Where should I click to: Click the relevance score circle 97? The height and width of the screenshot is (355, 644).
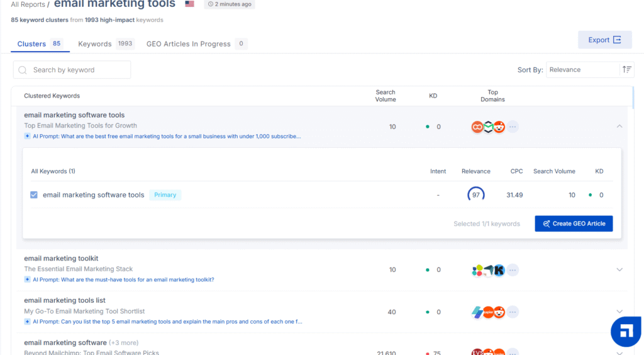pyautogui.click(x=476, y=194)
